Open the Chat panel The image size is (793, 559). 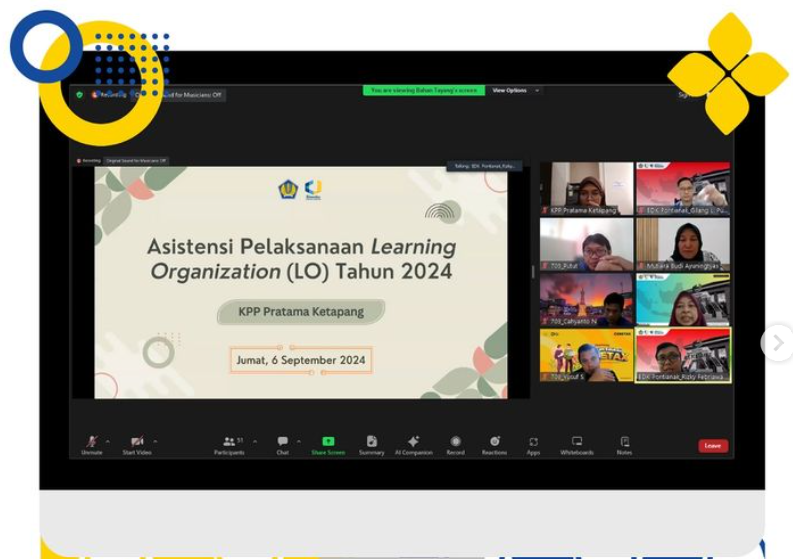[283, 445]
